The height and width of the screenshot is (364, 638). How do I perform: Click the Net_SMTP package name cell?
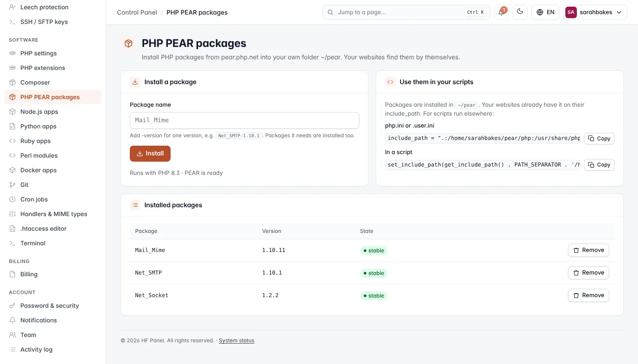pyautogui.click(x=148, y=273)
